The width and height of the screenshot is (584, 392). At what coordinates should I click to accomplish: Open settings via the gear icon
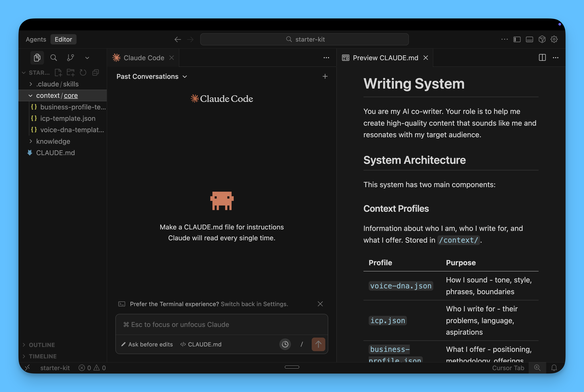click(x=554, y=39)
